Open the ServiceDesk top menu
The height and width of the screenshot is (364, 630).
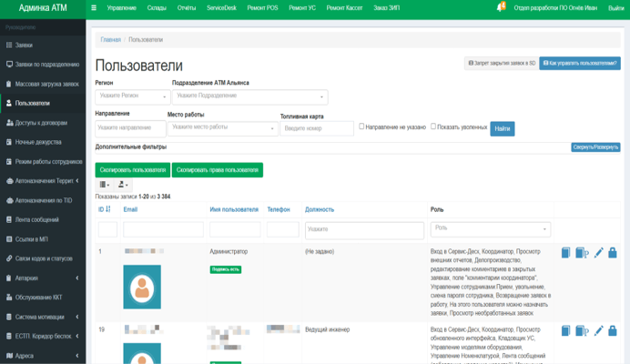click(x=221, y=7)
